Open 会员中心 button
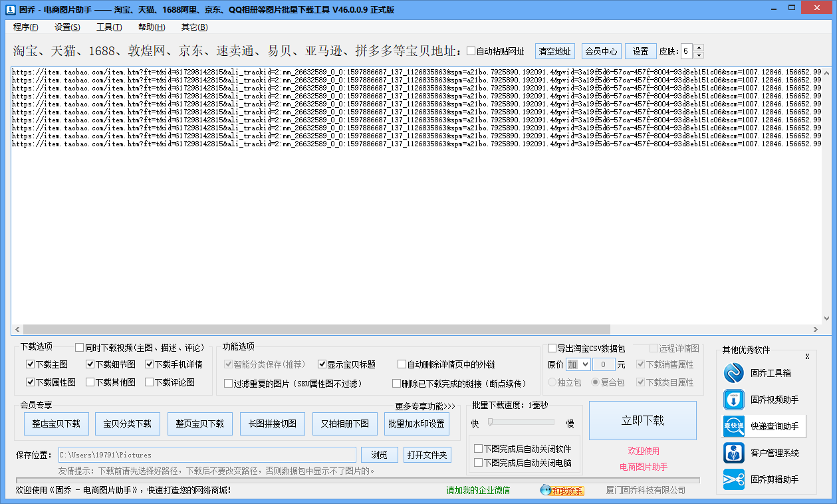The image size is (837, 504). point(601,51)
